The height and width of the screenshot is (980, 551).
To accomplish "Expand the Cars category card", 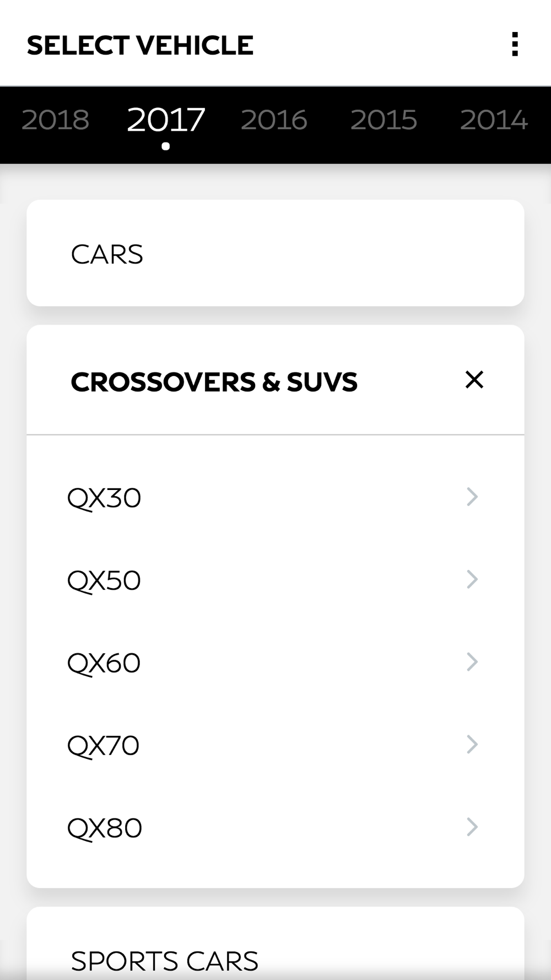I will (x=275, y=253).
